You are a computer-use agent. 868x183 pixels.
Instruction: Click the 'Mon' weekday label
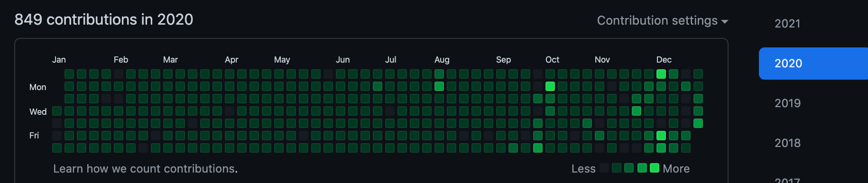[x=37, y=87]
